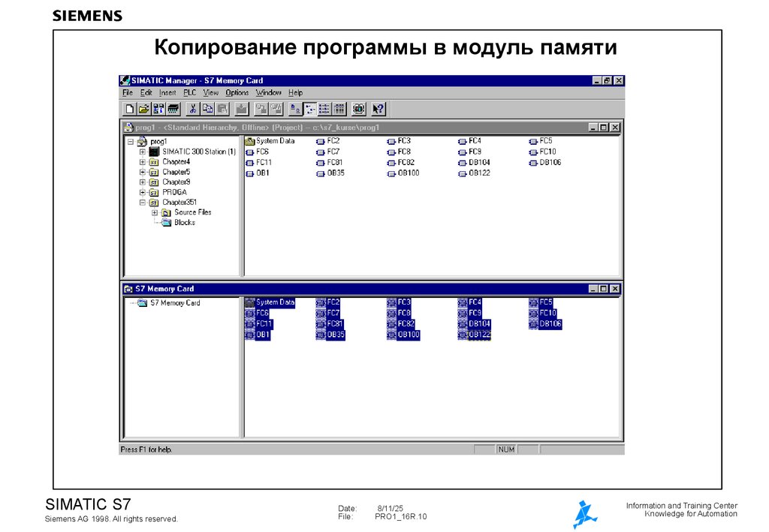Screen dimensions: 769x532
Task: Open the File menu
Action: [x=128, y=92]
